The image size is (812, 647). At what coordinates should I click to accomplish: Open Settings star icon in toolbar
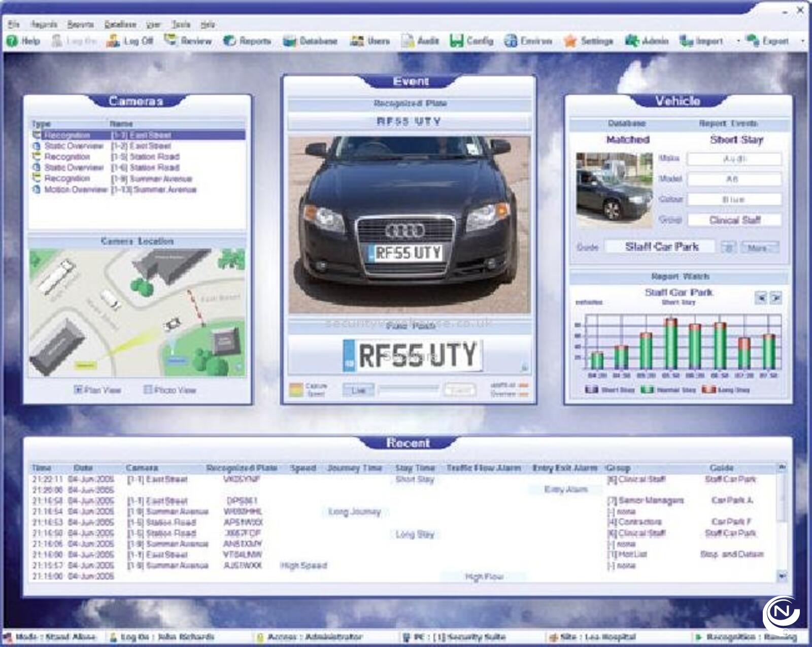pyautogui.click(x=570, y=41)
